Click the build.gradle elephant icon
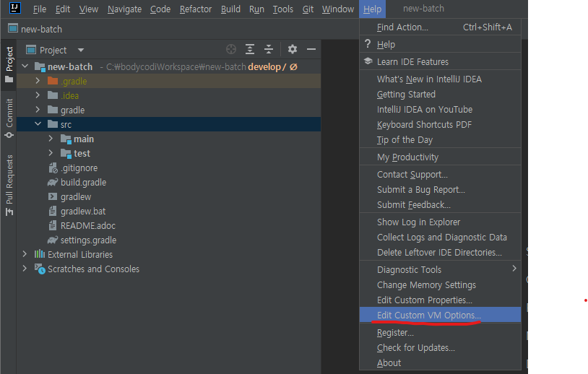The height and width of the screenshot is (374, 588). coord(53,182)
